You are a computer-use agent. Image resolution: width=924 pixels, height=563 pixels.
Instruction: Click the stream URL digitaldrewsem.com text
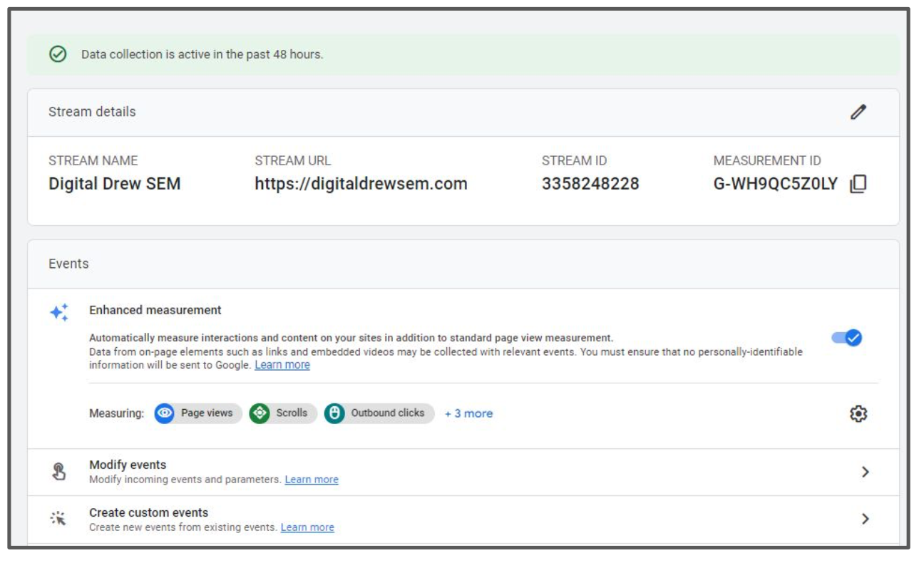click(361, 184)
